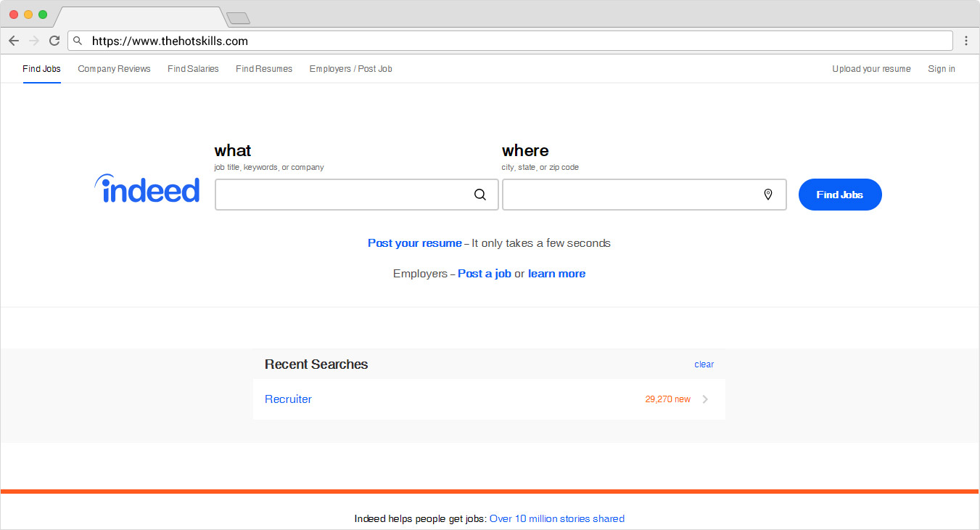The image size is (980, 530).
Task: Click the location pin in where field
Action: [768, 195]
